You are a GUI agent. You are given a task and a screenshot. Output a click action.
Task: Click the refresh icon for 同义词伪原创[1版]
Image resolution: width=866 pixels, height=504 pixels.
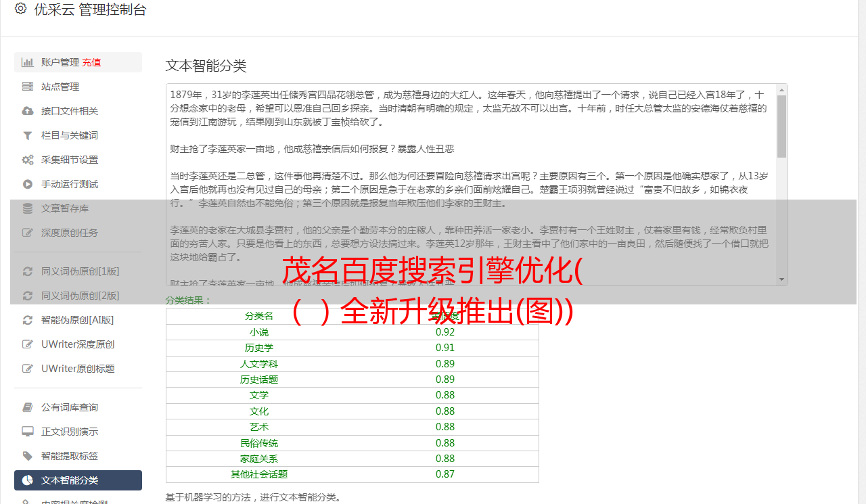pos(28,271)
